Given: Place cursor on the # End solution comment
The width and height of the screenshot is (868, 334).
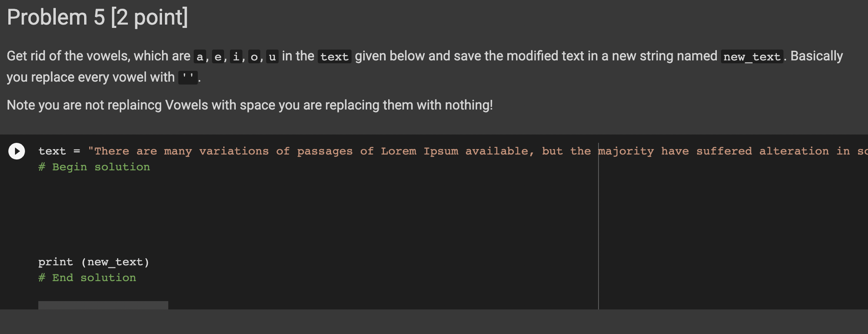Looking at the screenshot, I should pyautogui.click(x=87, y=277).
